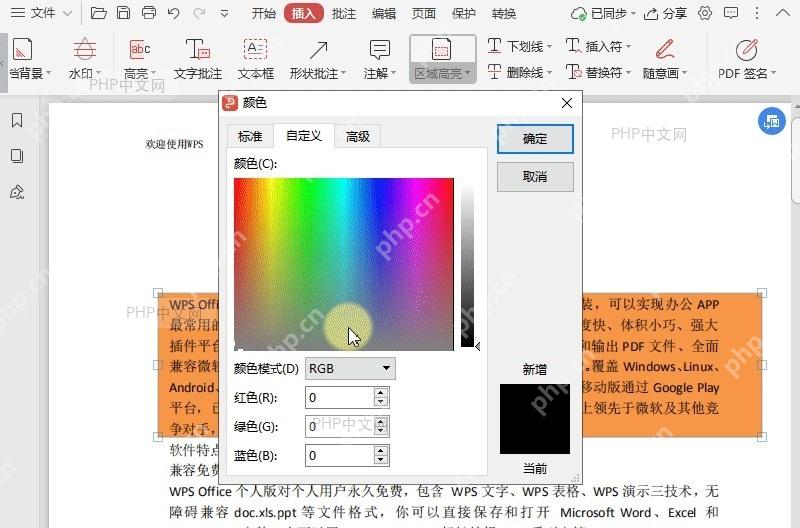Viewport: 800px width, 528px height.
Task: Open the 文件 menu
Action: pyautogui.click(x=41, y=13)
